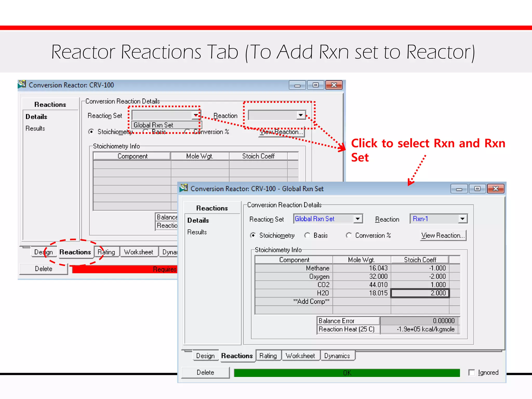Click the red Requires status bar in the back window
Image resolution: width=532 pixels, height=399 pixels.
pos(125,269)
